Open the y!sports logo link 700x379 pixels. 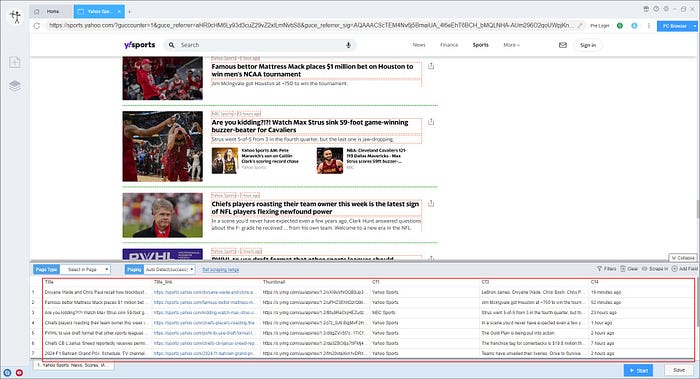coord(139,45)
